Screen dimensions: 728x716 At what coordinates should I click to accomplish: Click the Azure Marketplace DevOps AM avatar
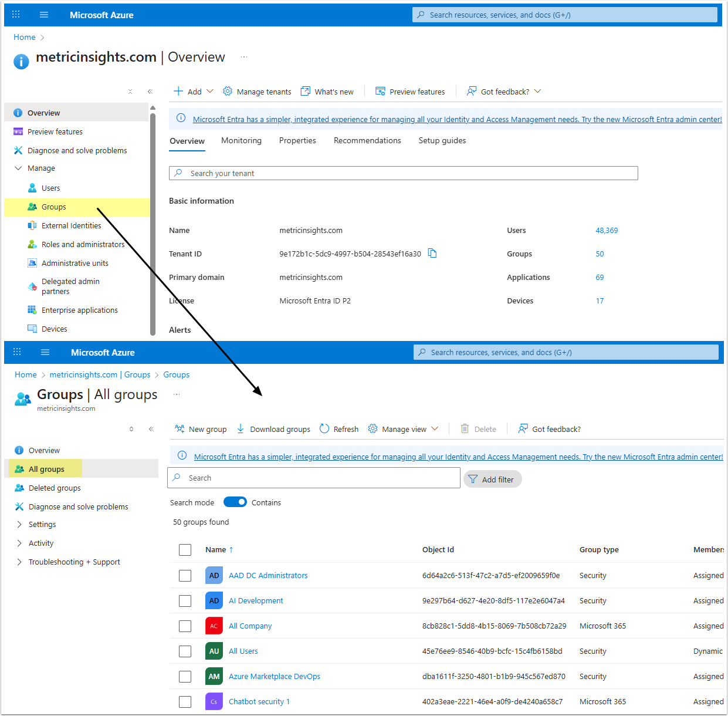214,676
